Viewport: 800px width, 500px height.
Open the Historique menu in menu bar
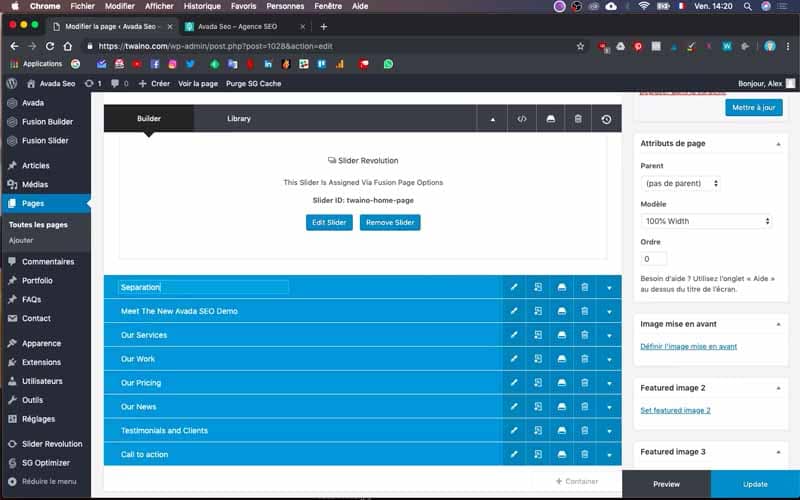202,6
